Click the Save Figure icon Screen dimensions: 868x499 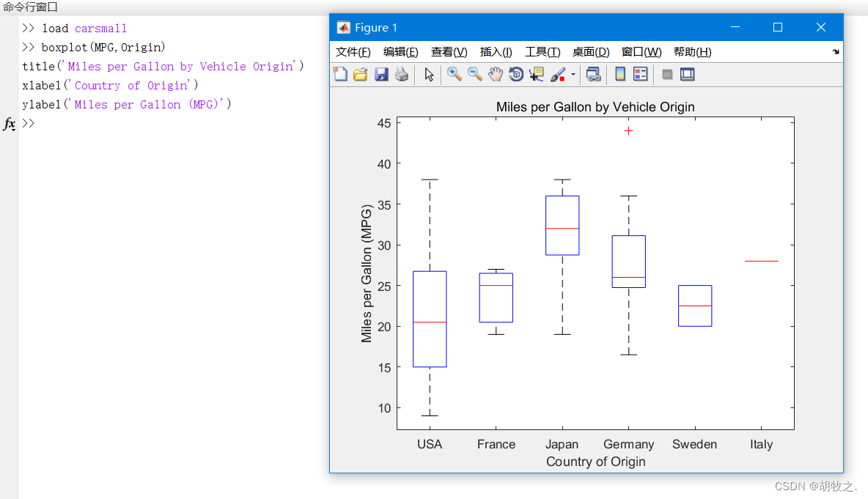tap(380, 74)
